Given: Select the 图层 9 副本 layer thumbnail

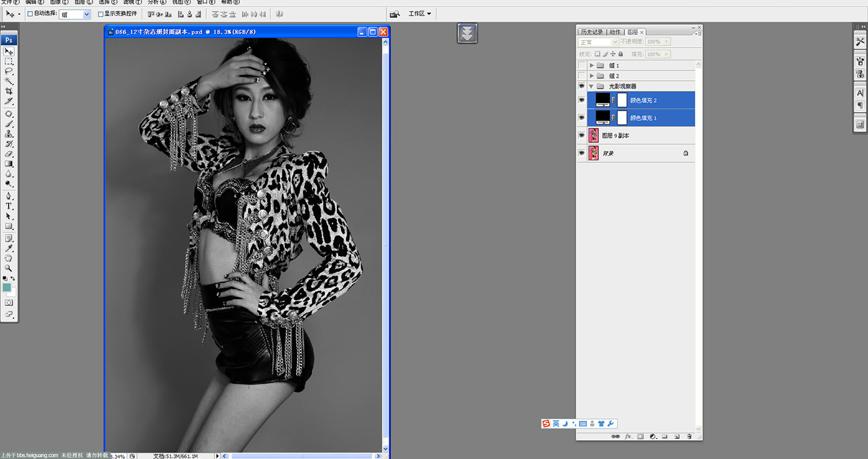Looking at the screenshot, I should click(594, 135).
